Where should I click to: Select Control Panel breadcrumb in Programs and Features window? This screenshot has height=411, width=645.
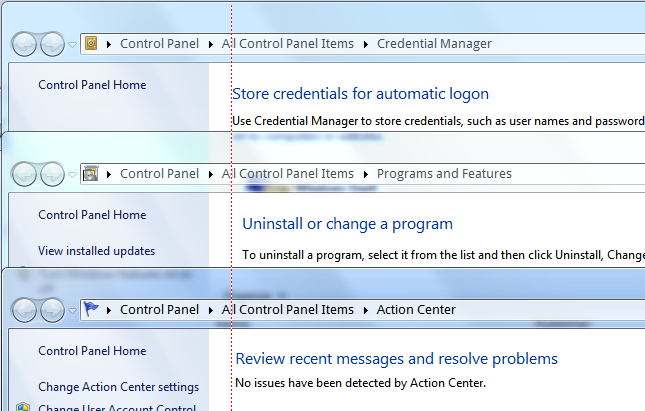click(159, 174)
